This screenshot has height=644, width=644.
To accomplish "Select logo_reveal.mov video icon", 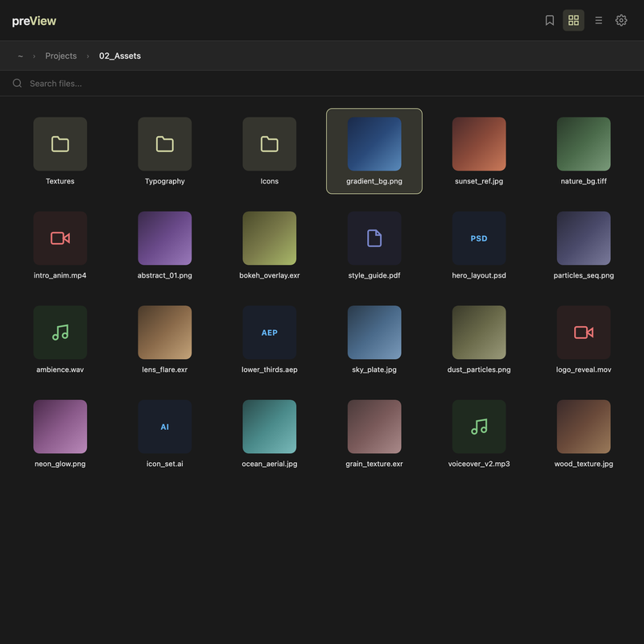I will coord(584,332).
